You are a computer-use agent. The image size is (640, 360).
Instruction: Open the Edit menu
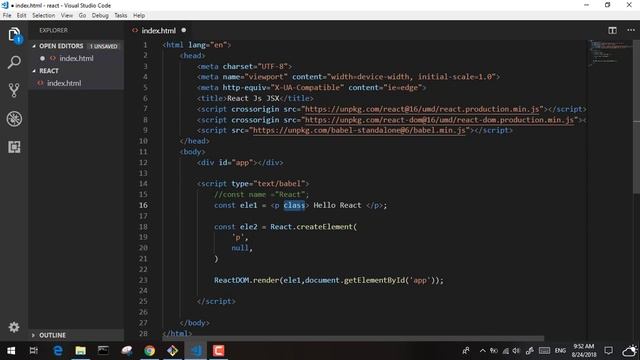22,16
